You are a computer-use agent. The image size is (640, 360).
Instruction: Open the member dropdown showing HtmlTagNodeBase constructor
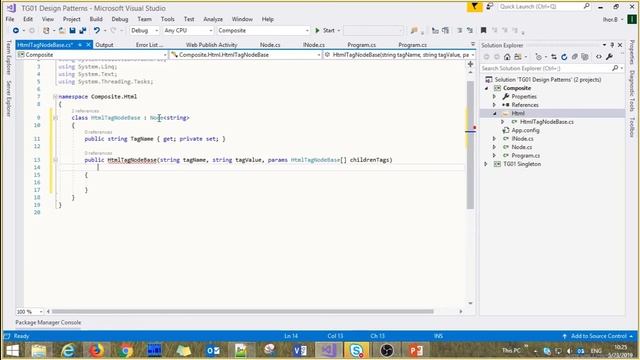point(400,55)
